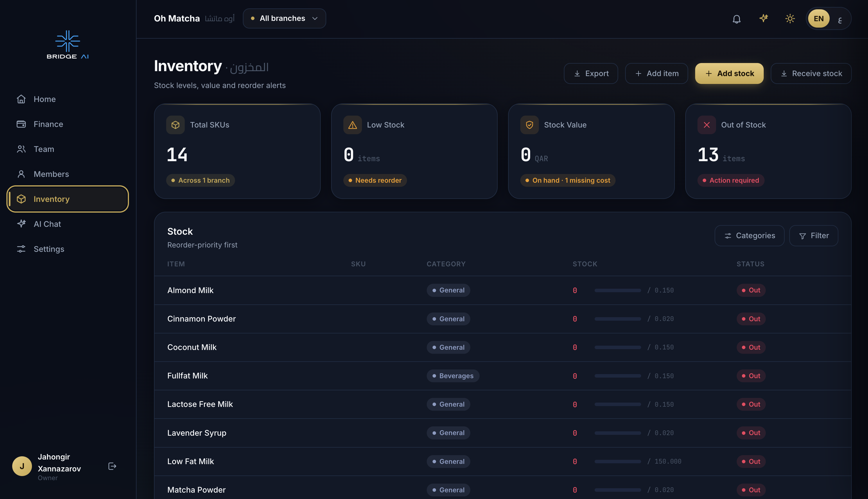Open the Lavender Syrup item
This screenshot has width=868, height=499.
pos(503,433)
